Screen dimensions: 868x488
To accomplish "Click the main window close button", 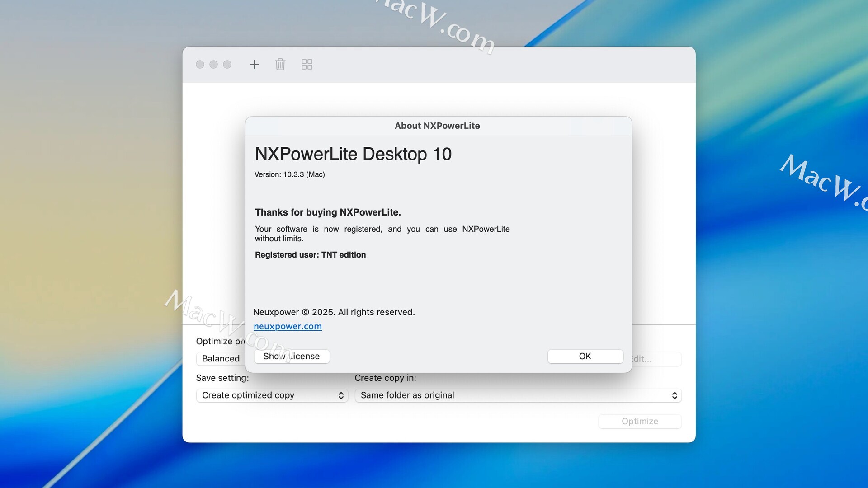I will click(200, 65).
